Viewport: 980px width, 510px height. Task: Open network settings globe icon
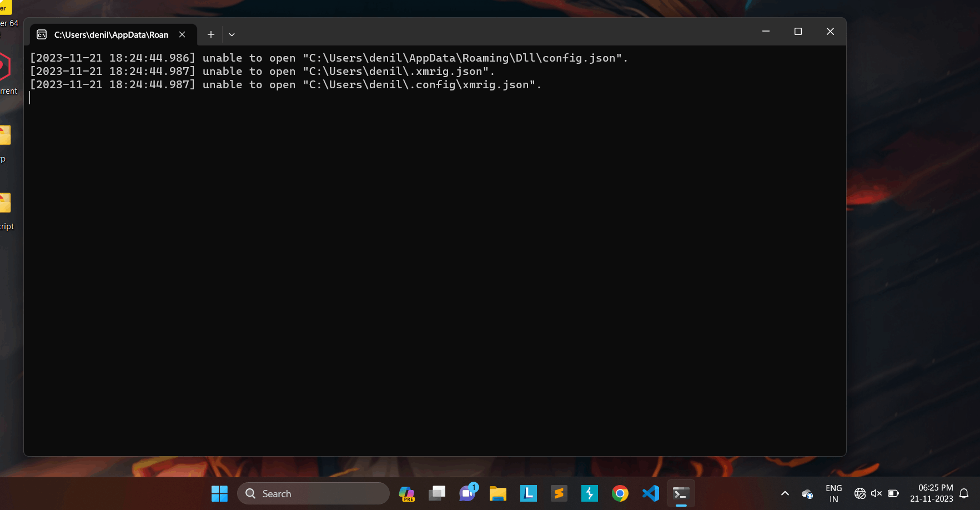click(x=860, y=493)
